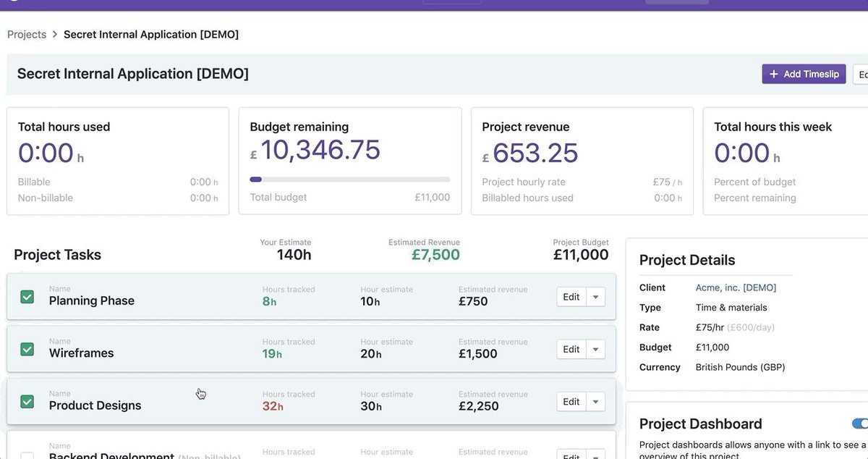
Task: Open the Acme, inc. [DEMO] client link
Action: coord(736,287)
